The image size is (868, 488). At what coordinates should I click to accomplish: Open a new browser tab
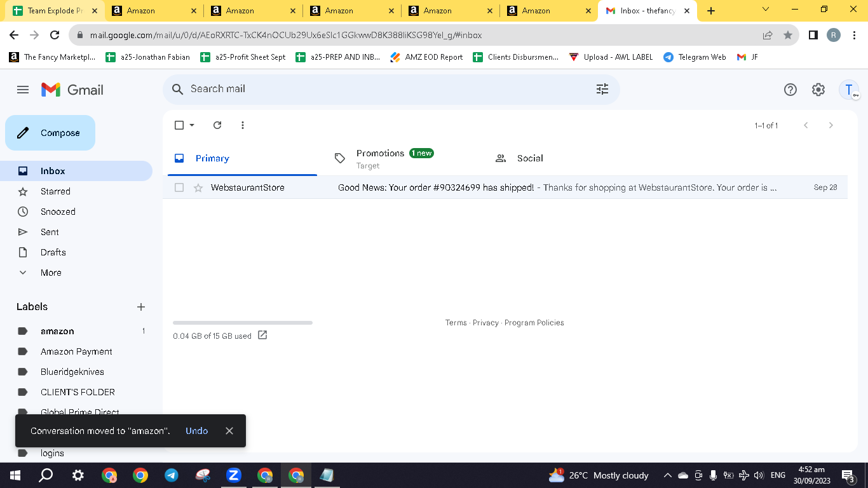pyautogui.click(x=711, y=11)
